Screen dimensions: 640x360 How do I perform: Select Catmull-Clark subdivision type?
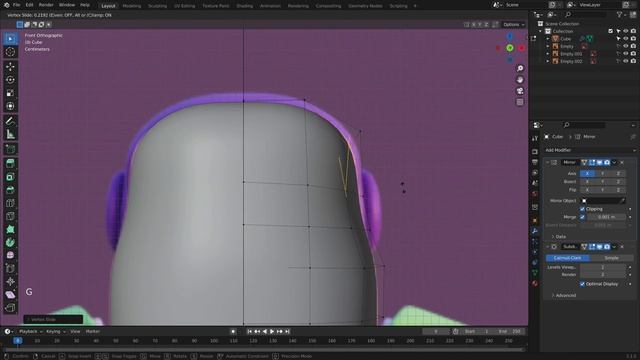567,258
